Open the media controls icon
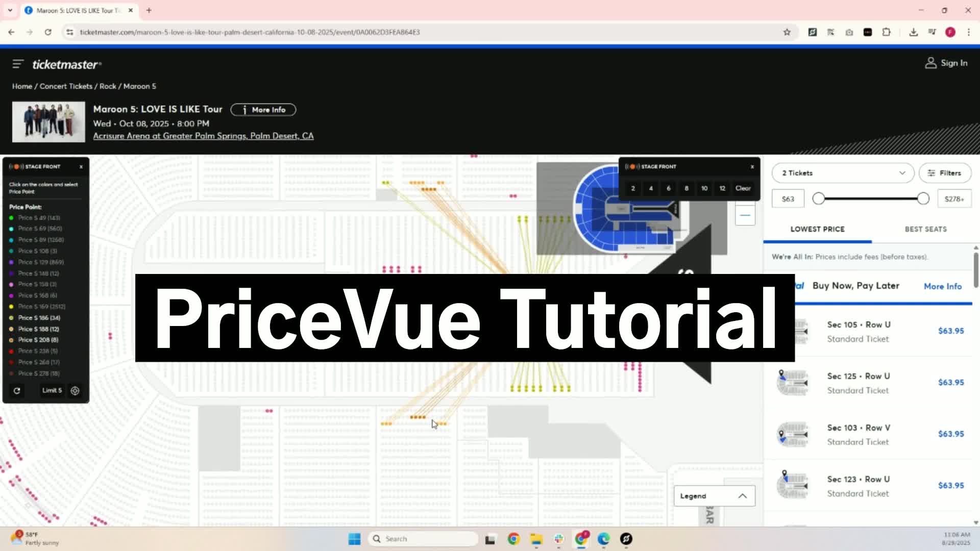The width and height of the screenshot is (980, 551). [932, 32]
